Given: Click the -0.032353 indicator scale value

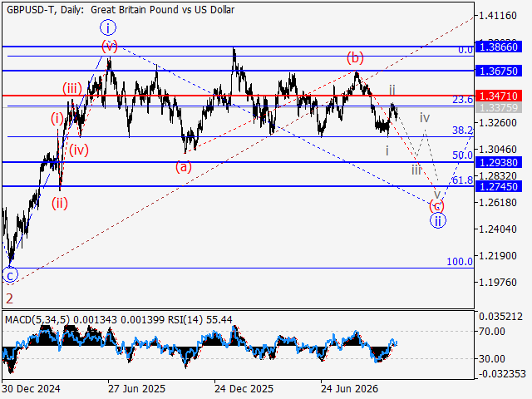Looking at the screenshot, I should pos(503,374).
